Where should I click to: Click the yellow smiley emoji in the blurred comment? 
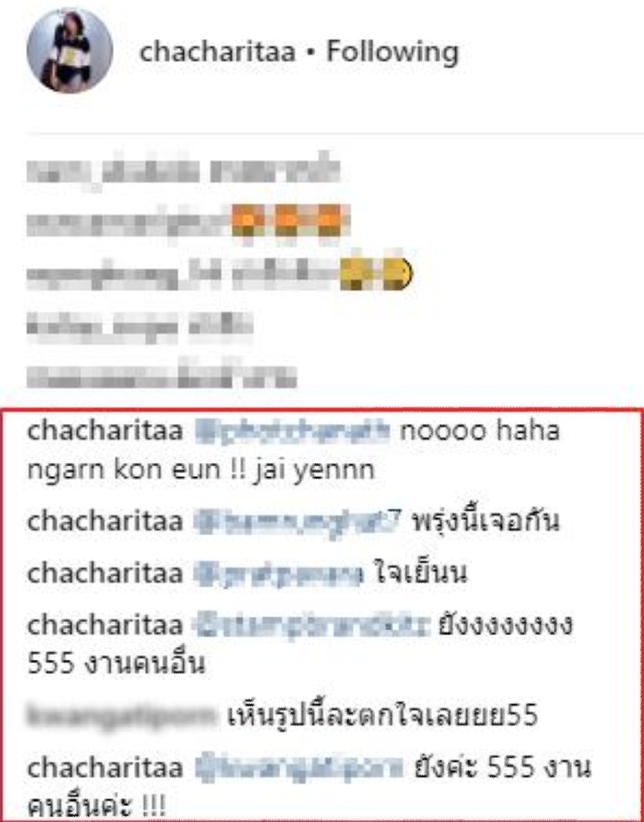pos(376,275)
